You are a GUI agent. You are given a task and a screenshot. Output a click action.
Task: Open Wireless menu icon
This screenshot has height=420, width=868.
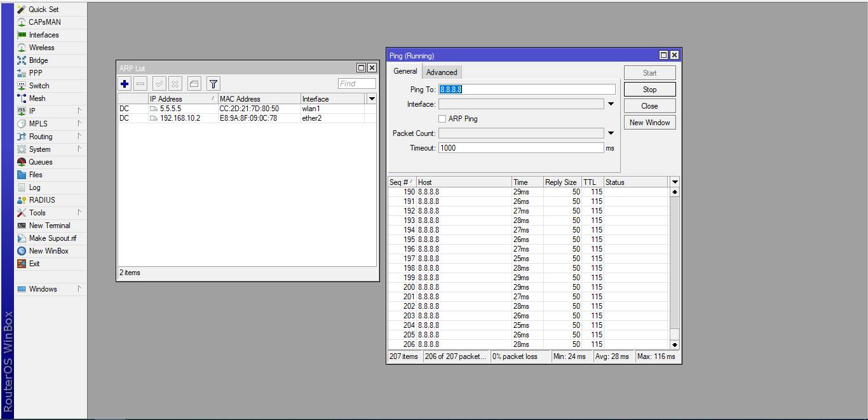22,48
